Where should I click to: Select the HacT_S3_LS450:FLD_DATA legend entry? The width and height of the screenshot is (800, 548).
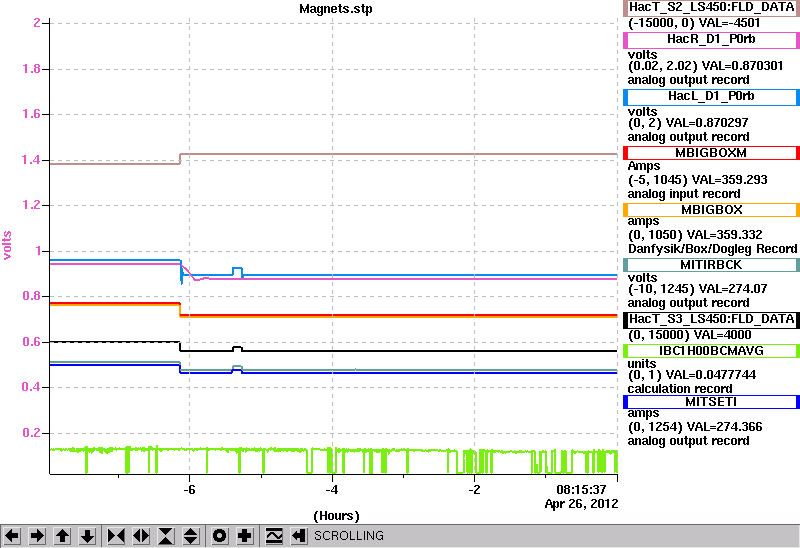(711, 319)
